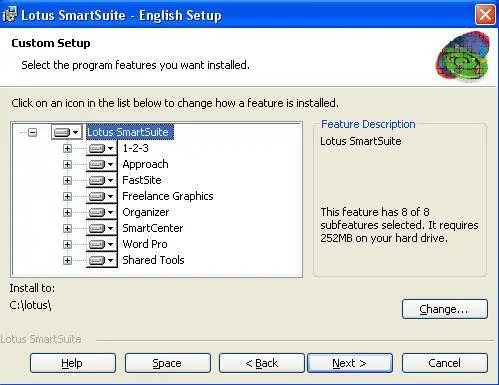
Task: Select the Shared Tools tree label
Action: pyautogui.click(x=153, y=260)
